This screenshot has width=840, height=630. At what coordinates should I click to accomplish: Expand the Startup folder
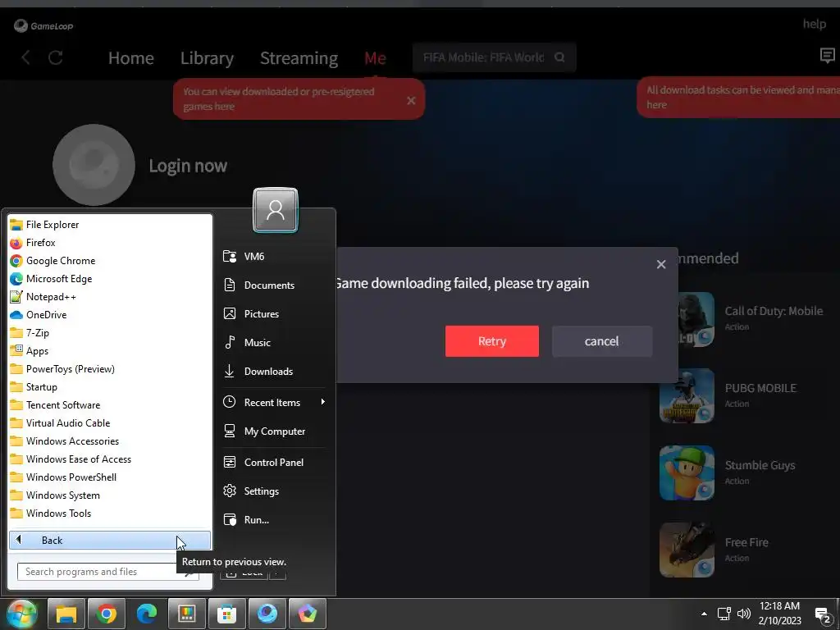coord(110,387)
